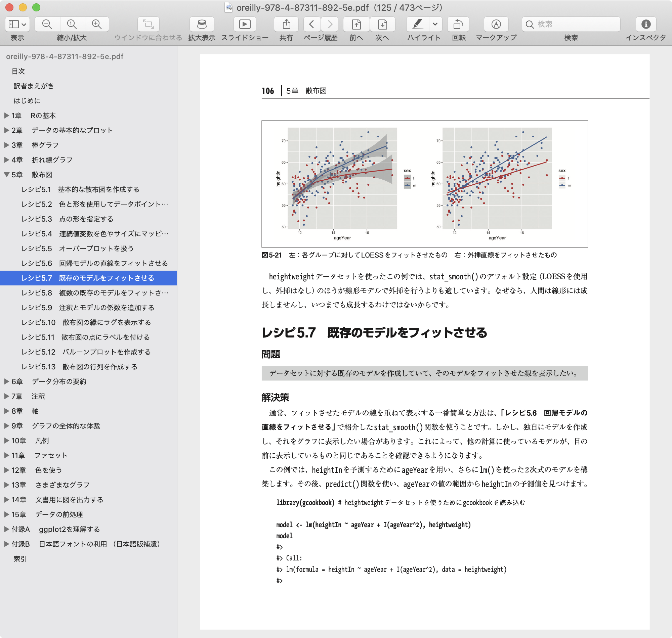
Task: Expand 2章 データの基本的なプロット triangle
Action: [x=6, y=130]
